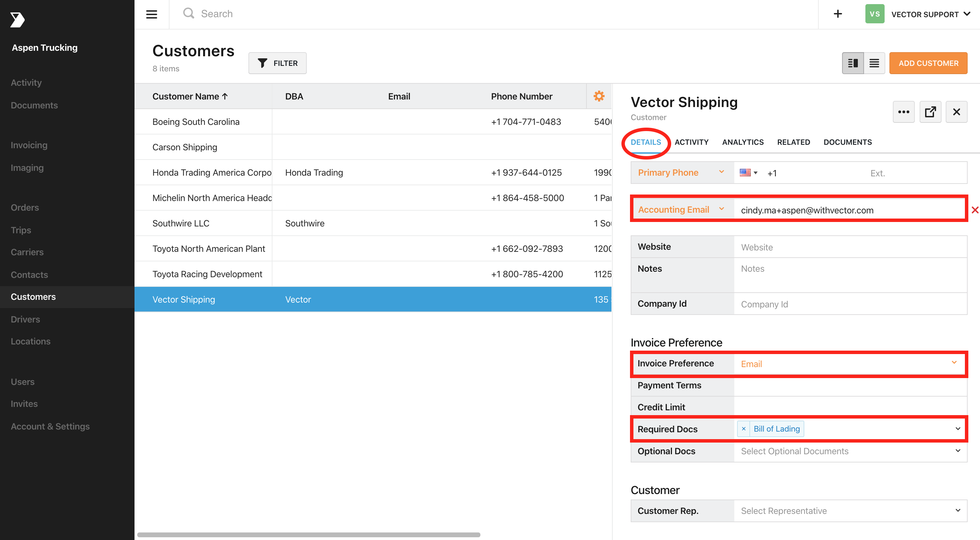Viewport: 980px width, 540px height.
Task: Click the Filter button
Action: (x=277, y=63)
